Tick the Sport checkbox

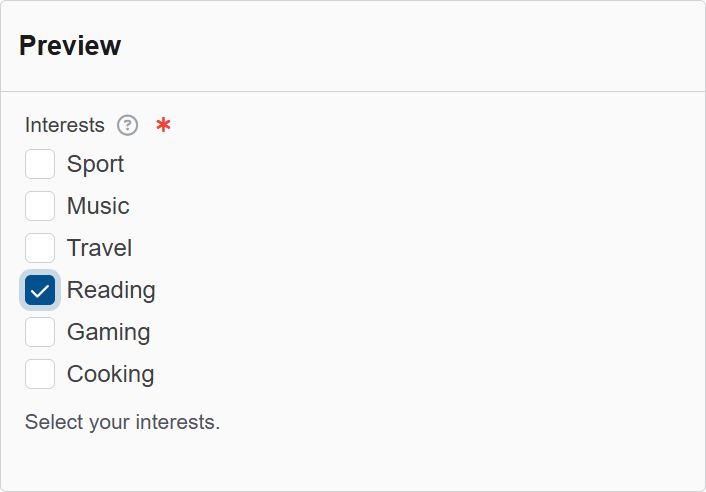40,164
